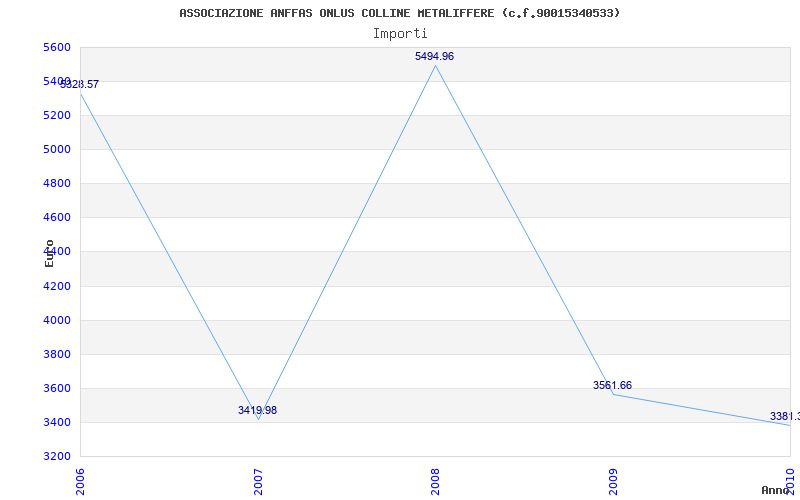800x500 pixels.
Task: Select the 3561.66 data point label
Action: click(612, 385)
